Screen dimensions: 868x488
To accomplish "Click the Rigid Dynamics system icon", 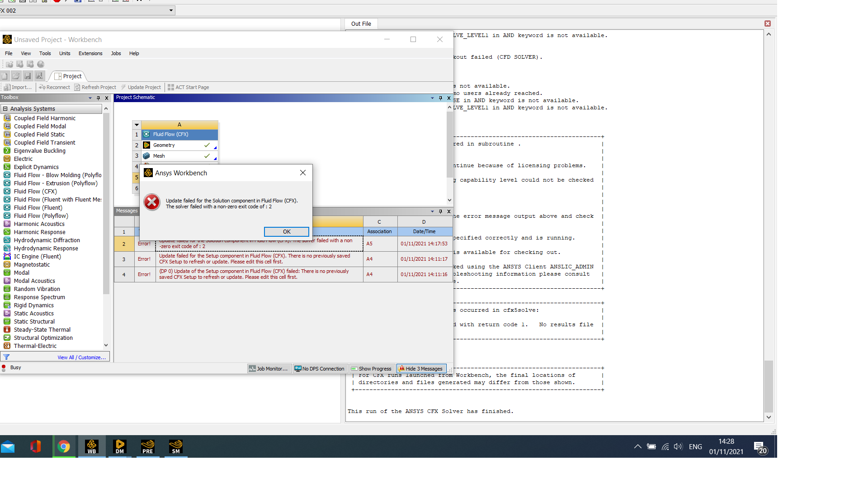I will click(x=7, y=305).
